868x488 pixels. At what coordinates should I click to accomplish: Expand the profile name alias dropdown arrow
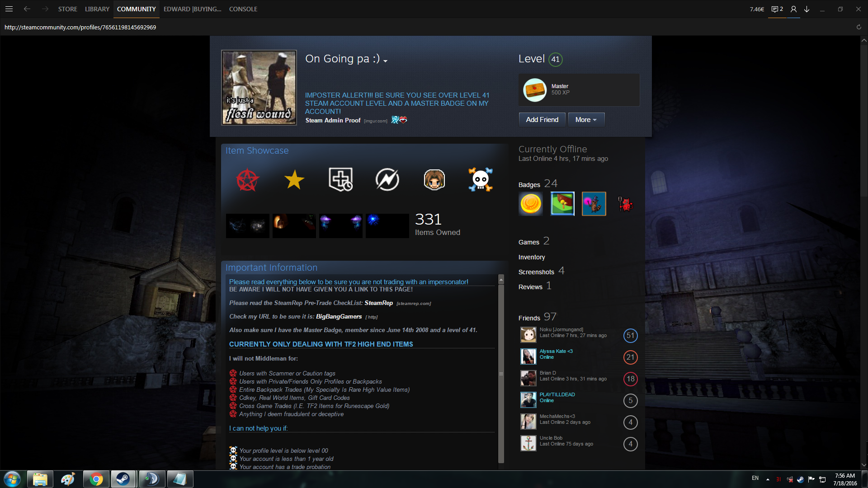[x=386, y=61]
